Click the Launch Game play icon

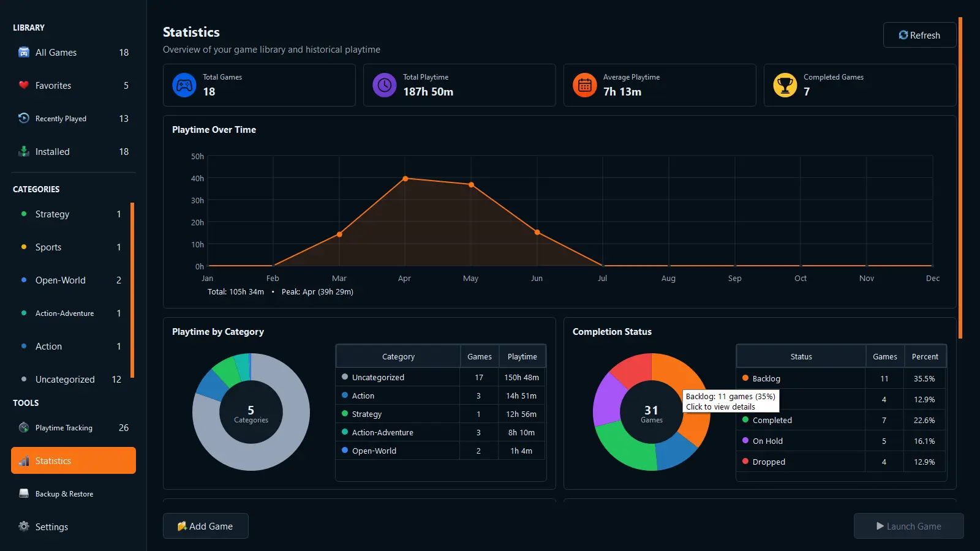880,526
